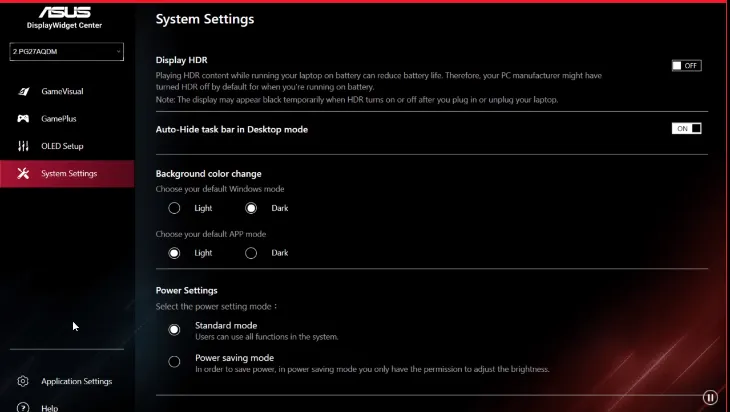Click the System Settings wrench icon

point(23,174)
